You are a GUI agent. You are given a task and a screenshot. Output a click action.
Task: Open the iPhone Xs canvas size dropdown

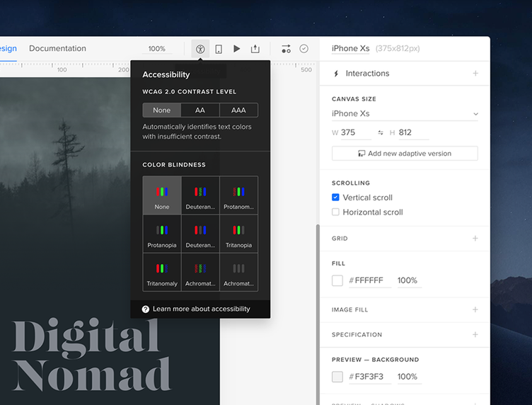tap(405, 114)
